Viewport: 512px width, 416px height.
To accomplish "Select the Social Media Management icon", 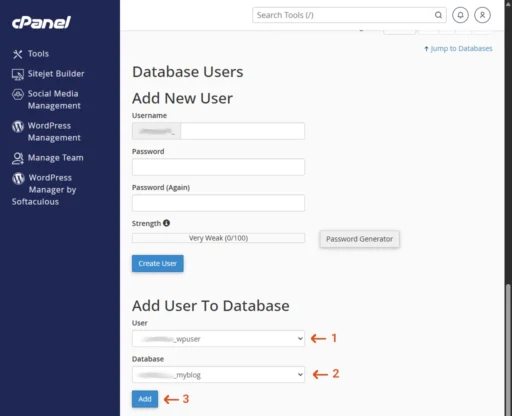I will pyautogui.click(x=18, y=94).
